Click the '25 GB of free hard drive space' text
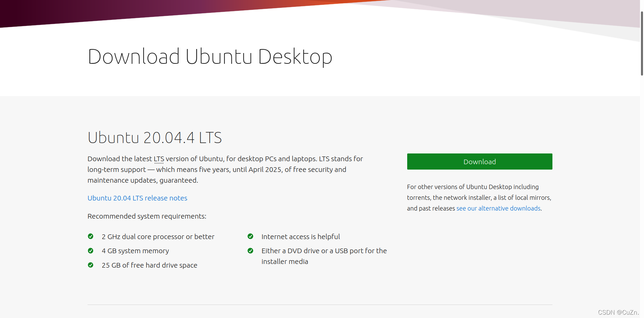The height and width of the screenshot is (318, 644). (150, 265)
